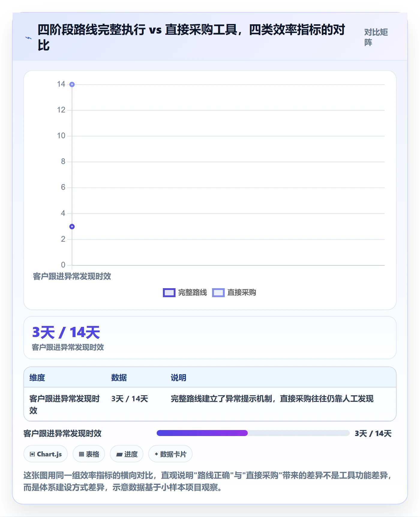Click the table cell starting 完整路线建立了异常提示机制
The width and height of the screenshot is (420, 517).
pos(272,399)
